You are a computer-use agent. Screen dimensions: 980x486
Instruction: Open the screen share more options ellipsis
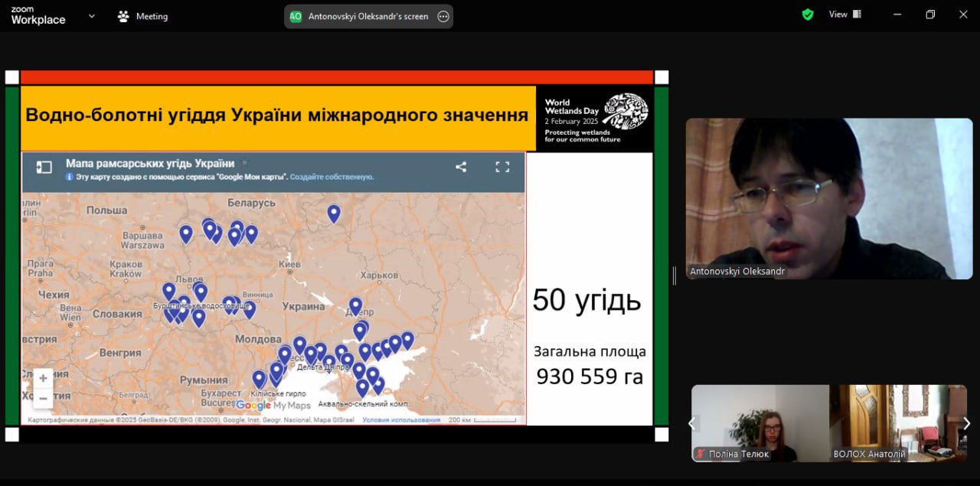(x=443, y=16)
